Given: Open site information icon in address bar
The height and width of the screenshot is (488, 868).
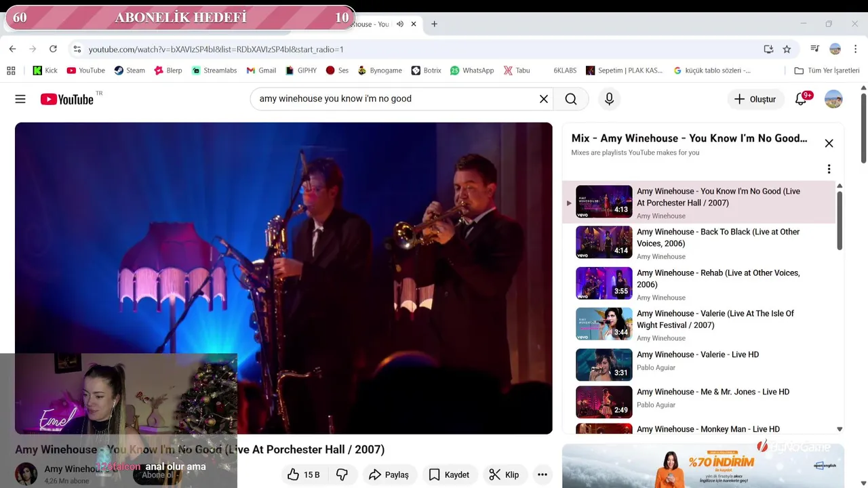Looking at the screenshot, I should (77, 49).
